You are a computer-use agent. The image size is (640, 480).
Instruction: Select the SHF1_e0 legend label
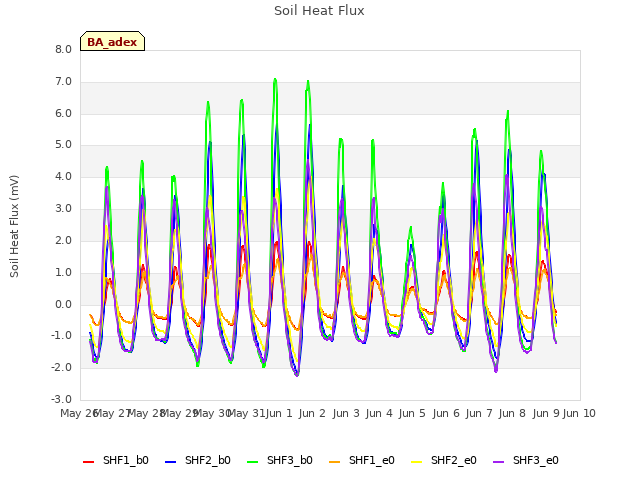click(x=372, y=460)
